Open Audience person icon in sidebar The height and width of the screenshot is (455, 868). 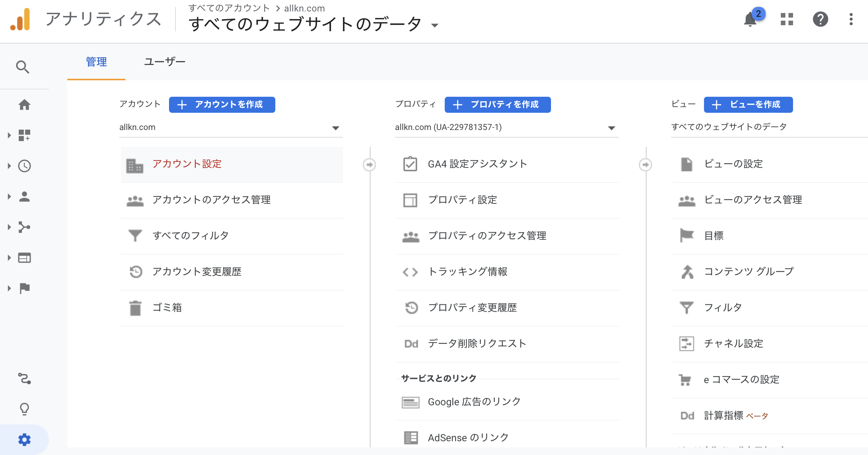coord(24,197)
